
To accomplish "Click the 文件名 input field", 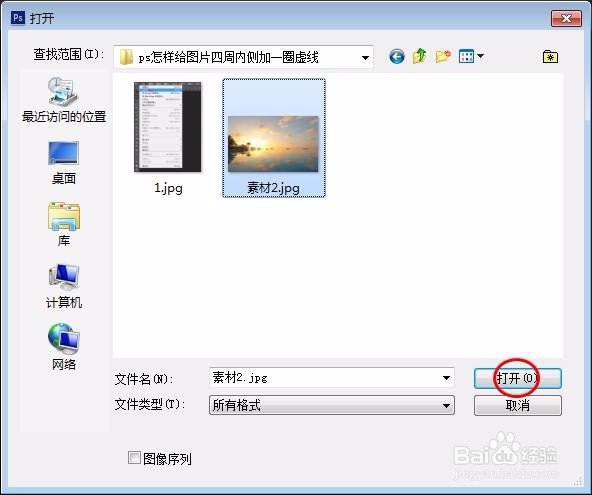I will click(x=331, y=378).
